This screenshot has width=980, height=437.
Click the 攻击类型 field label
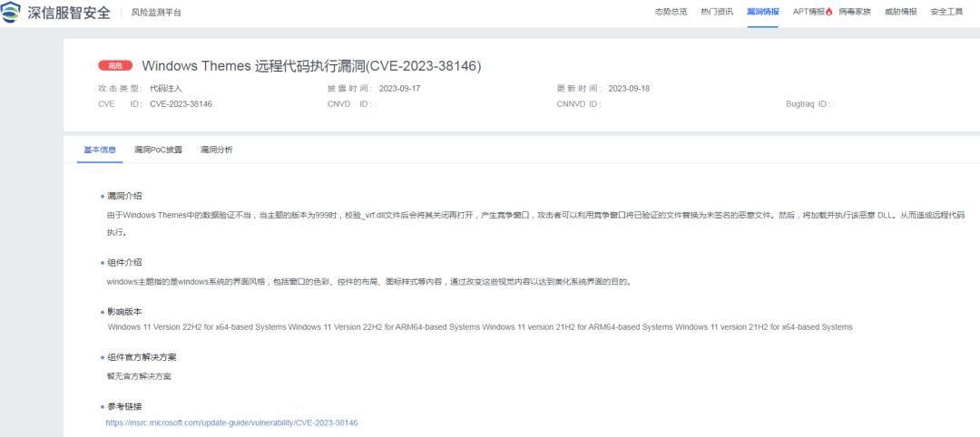point(120,89)
